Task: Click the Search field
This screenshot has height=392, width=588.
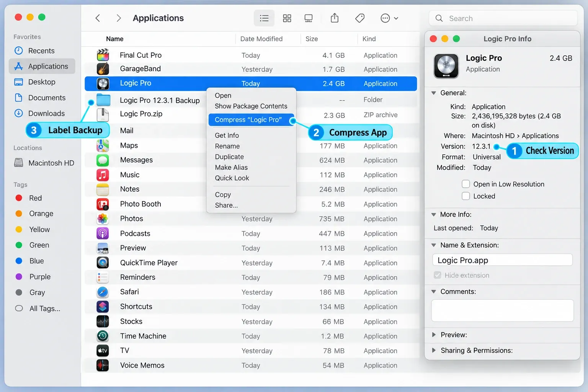Action: point(503,18)
